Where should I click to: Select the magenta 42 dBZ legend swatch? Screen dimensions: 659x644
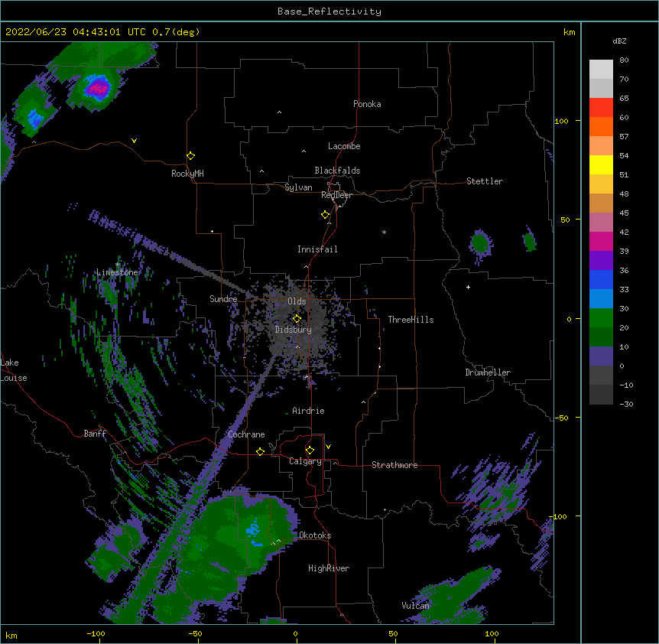(x=601, y=241)
